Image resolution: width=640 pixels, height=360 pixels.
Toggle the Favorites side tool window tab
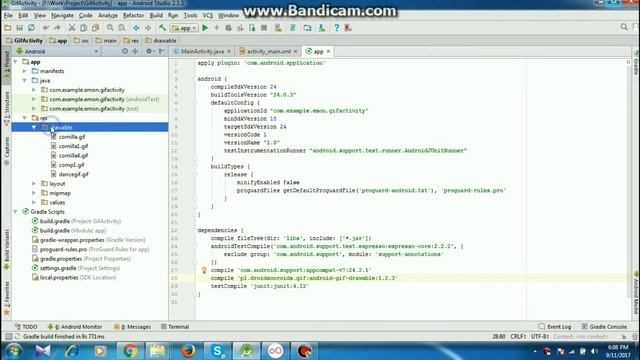tap(7, 298)
